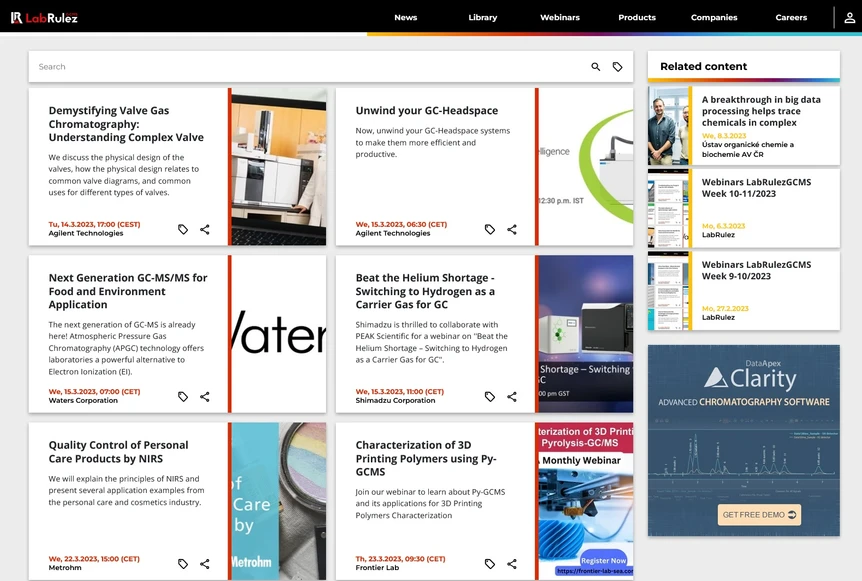Open Demystifying Valve Gas Chromatography title

pos(126,124)
